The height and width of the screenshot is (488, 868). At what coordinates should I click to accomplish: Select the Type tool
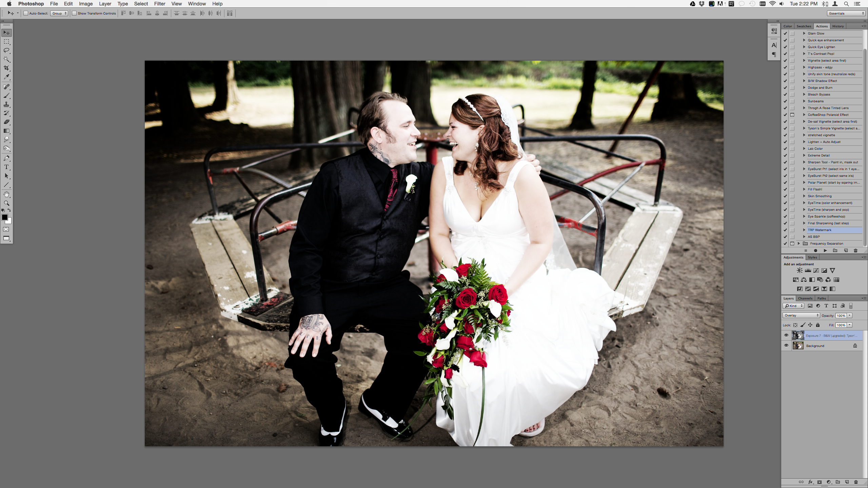(x=6, y=167)
